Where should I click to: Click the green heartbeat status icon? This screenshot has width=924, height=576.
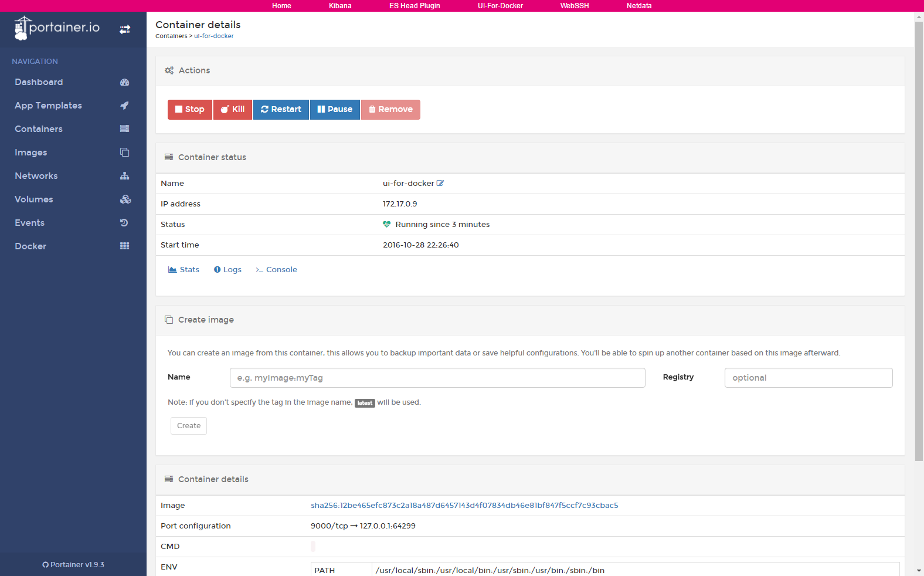tap(387, 224)
